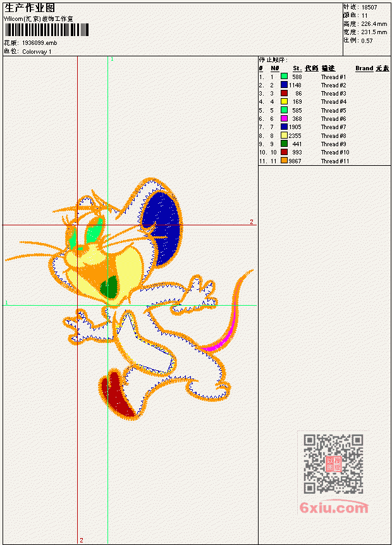
Task: Select the 'Thread #6' label
Action: pos(333,119)
